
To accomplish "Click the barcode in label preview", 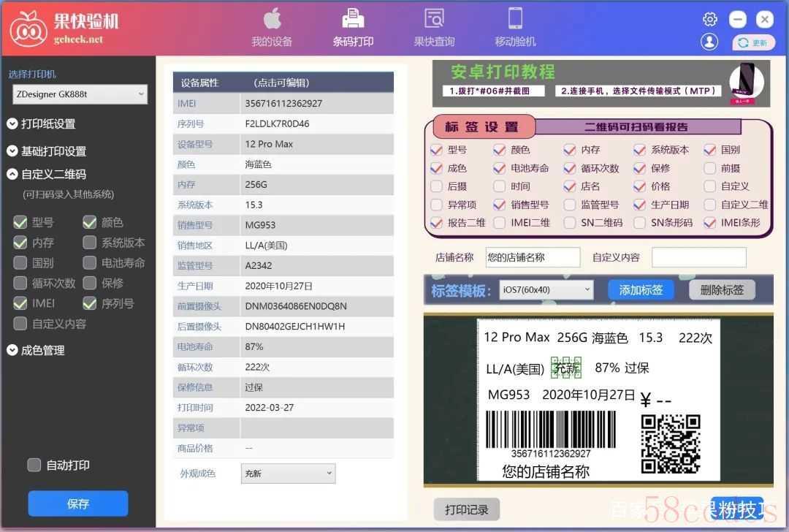I will [551, 429].
